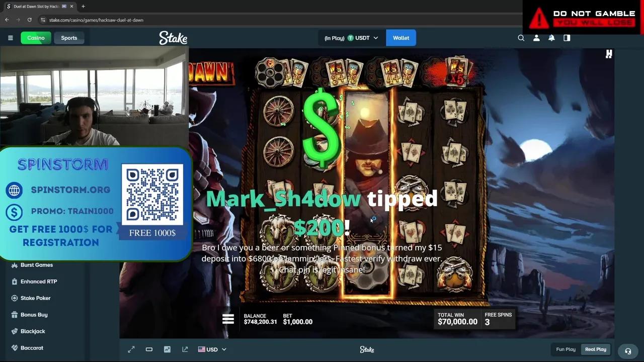Open the notifications bell
The width and height of the screenshot is (644, 362).
[551, 38]
